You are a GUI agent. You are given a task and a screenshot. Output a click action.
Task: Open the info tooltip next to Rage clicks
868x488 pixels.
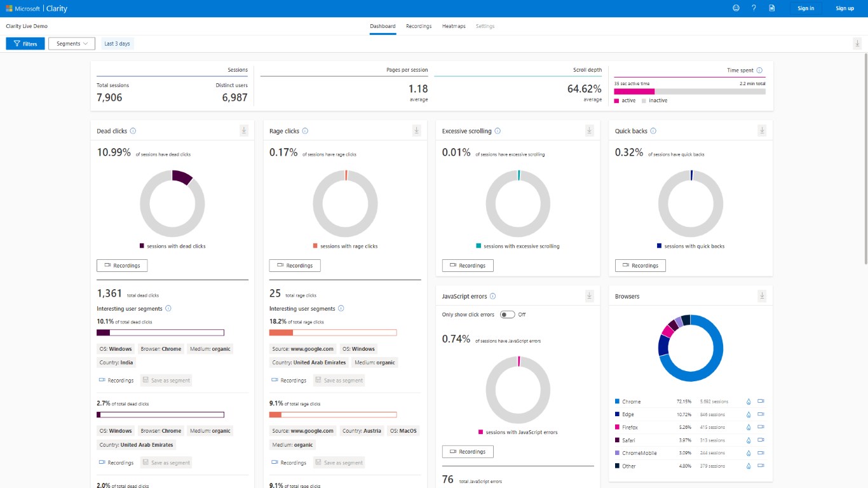305,131
